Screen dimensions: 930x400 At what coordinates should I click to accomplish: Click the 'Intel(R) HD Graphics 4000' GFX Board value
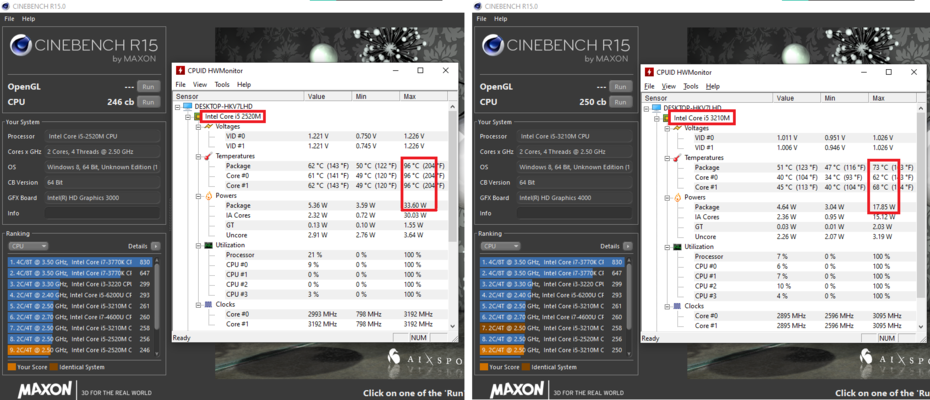coord(574,198)
